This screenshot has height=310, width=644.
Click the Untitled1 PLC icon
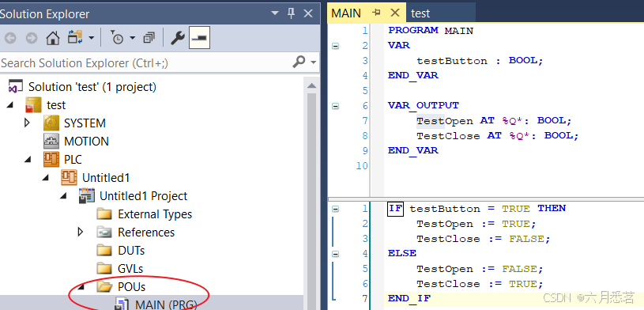point(69,177)
